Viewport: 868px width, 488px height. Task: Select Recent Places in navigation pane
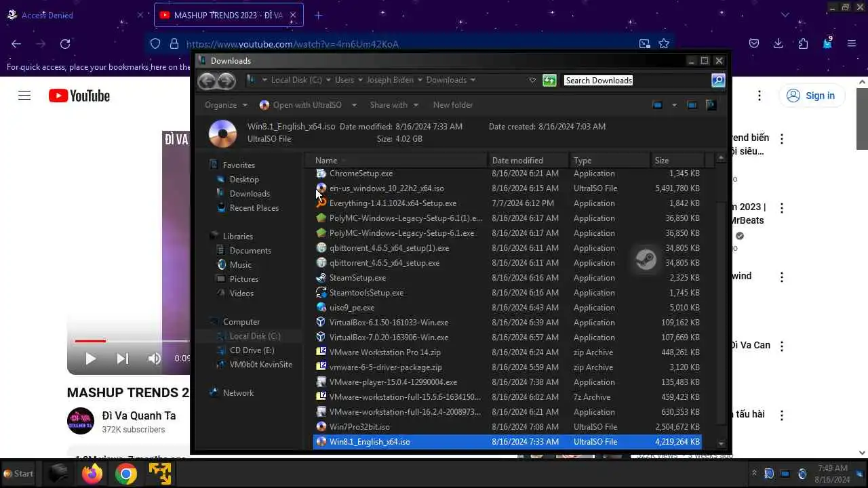click(254, 208)
